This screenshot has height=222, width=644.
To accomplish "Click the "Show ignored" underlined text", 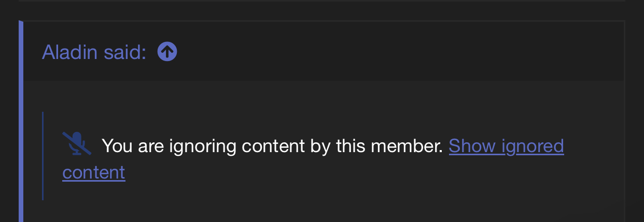I will tap(506, 146).
